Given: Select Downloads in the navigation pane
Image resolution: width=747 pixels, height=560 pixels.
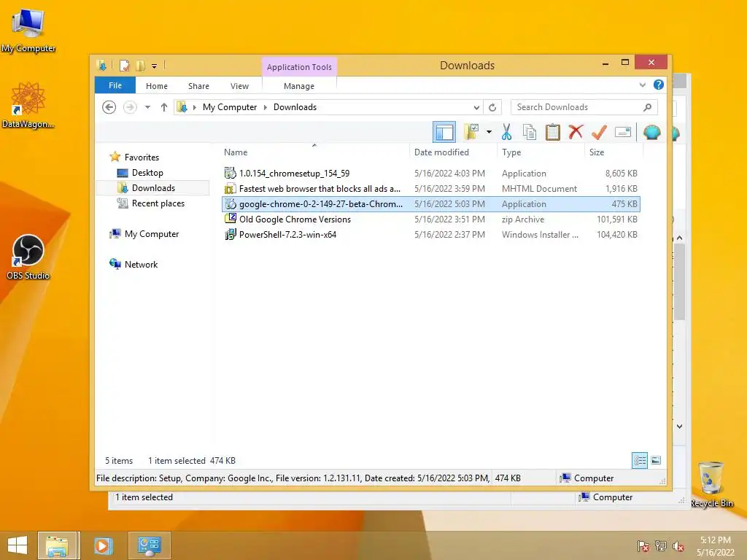Looking at the screenshot, I should pyautogui.click(x=153, y=187).
